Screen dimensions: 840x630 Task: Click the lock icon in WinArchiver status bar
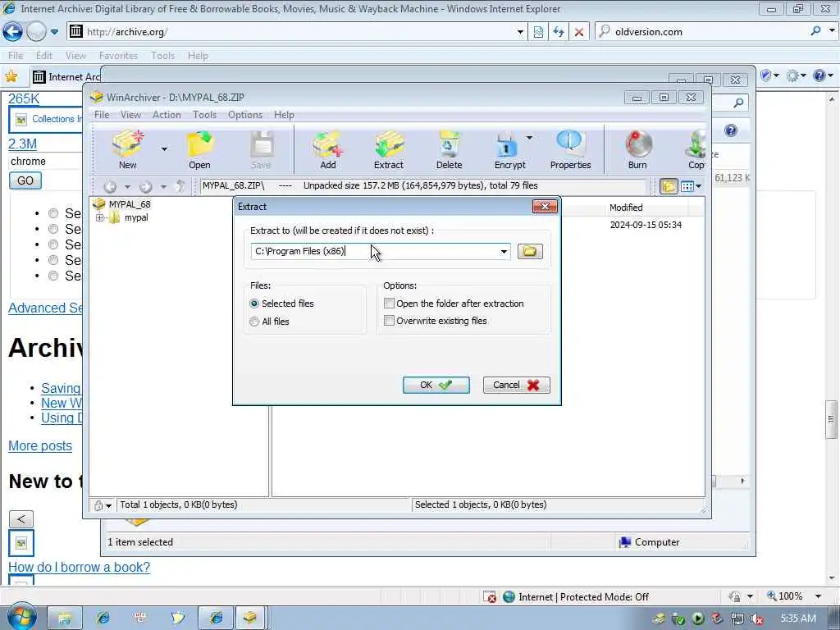click(x=98, y=505)
